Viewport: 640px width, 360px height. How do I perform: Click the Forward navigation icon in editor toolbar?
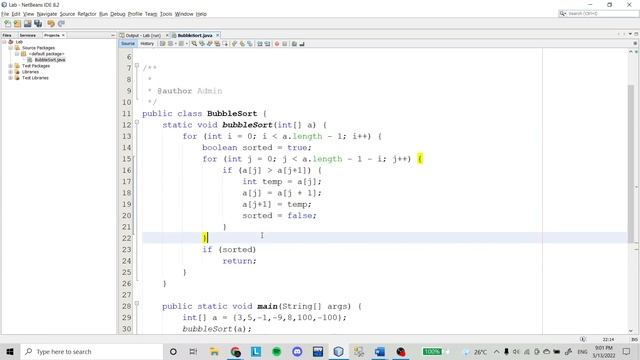[x=181, y=44]
